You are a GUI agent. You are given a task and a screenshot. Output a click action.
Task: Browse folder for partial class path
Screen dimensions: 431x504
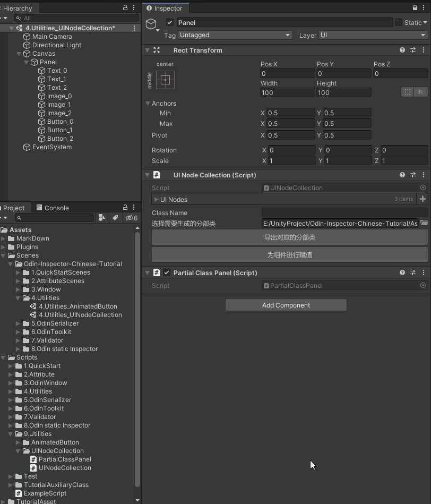click(424, 224)
